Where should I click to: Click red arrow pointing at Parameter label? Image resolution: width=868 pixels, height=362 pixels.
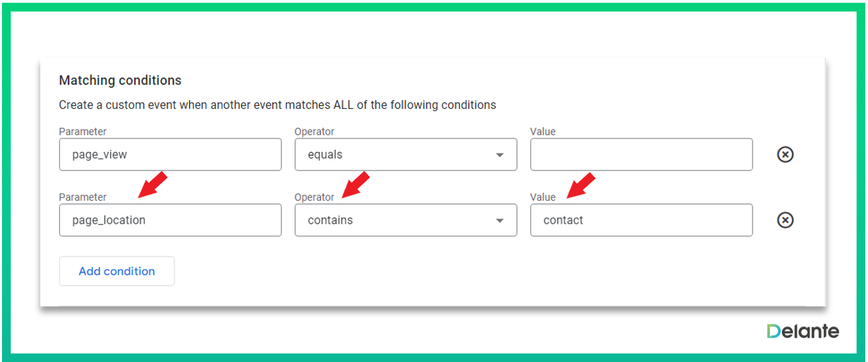coord(152,184)
